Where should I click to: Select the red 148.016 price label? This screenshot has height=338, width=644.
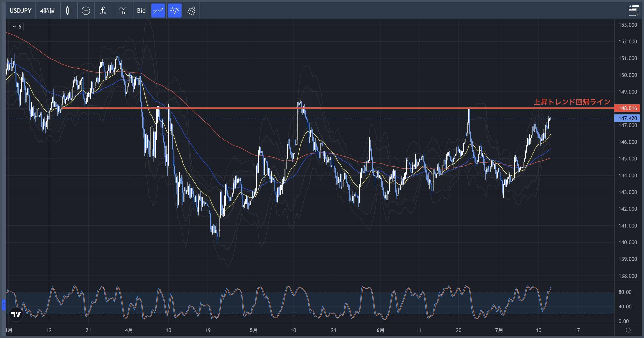pos(627,108)
